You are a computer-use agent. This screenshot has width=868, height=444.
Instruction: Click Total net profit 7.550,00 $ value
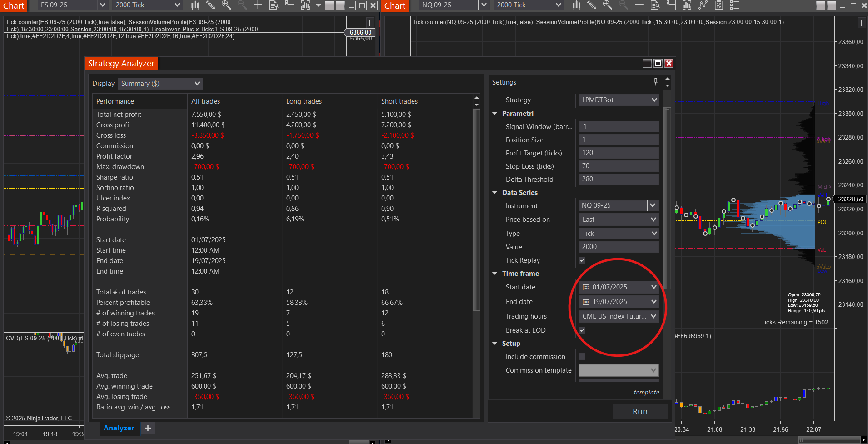(206, 115)
